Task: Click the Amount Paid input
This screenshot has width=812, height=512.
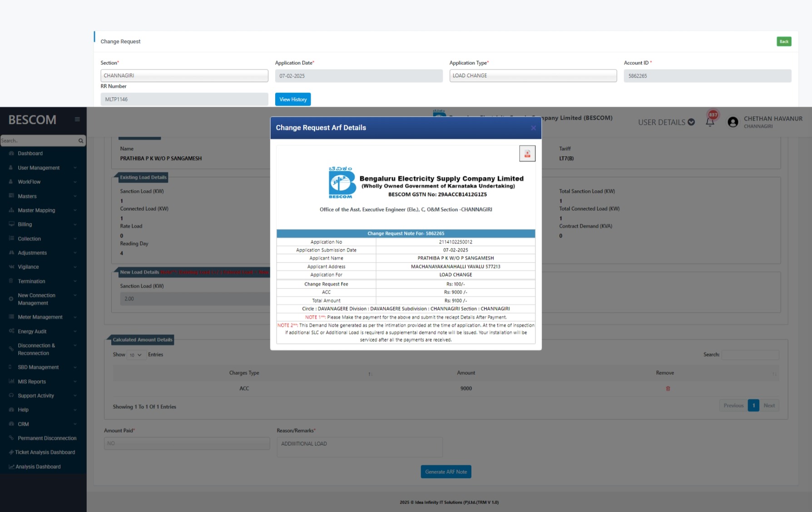Action: pyautogui.click(x=187, y=443)
